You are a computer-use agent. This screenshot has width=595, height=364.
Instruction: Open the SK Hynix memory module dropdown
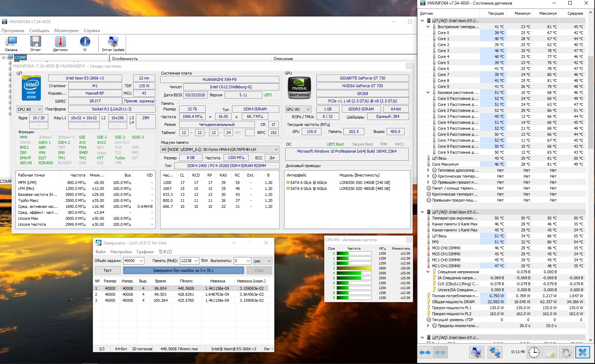point(220,149)
